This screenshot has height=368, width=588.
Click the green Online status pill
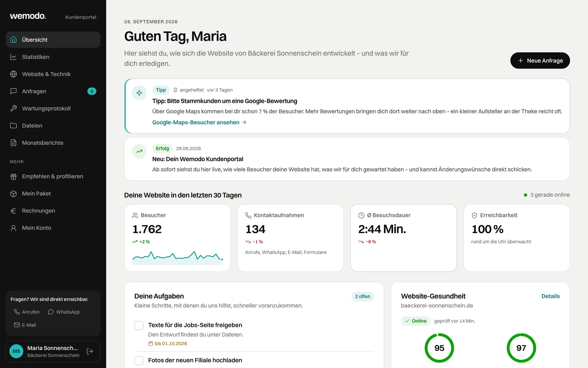pyautogui.click(x=415, y=321)
